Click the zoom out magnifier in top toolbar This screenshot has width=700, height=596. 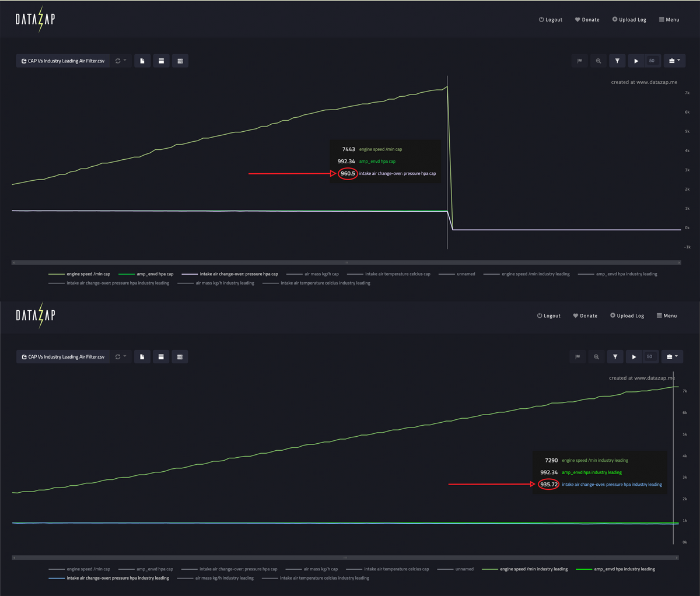(x=598, y=61)
